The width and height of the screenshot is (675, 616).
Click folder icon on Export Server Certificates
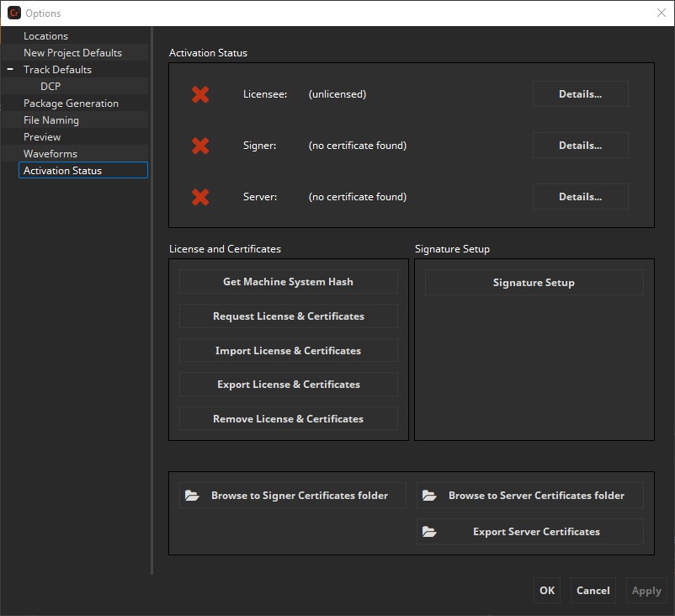tap(429, 532)
